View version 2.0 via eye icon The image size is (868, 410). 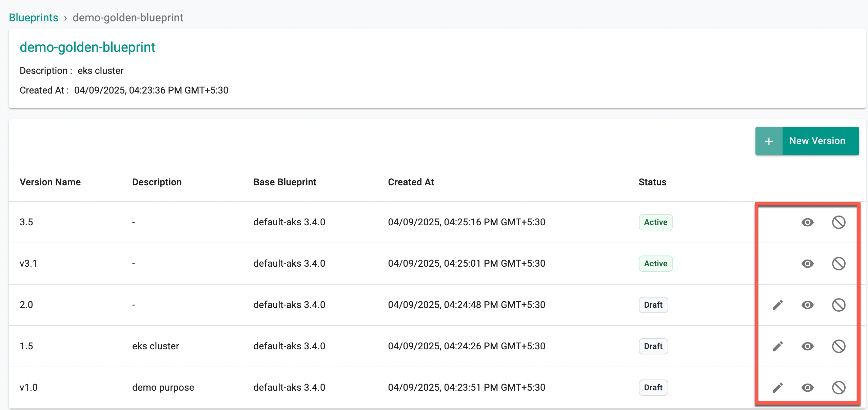coord(808,305)
